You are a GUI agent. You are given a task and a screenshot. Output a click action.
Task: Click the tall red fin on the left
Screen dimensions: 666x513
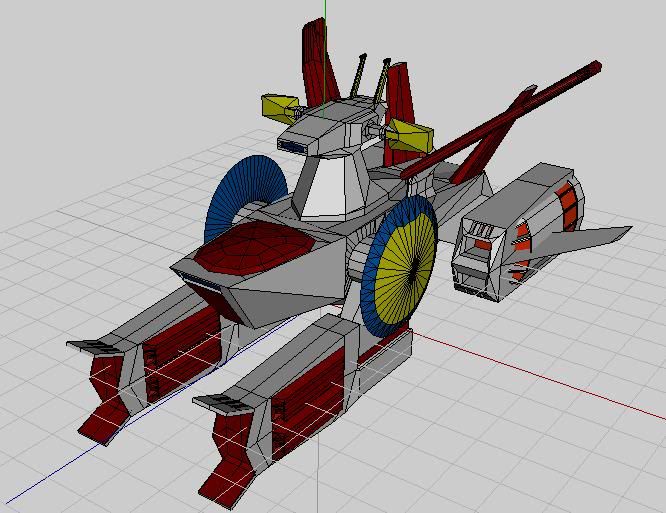[x=319, y=60]
